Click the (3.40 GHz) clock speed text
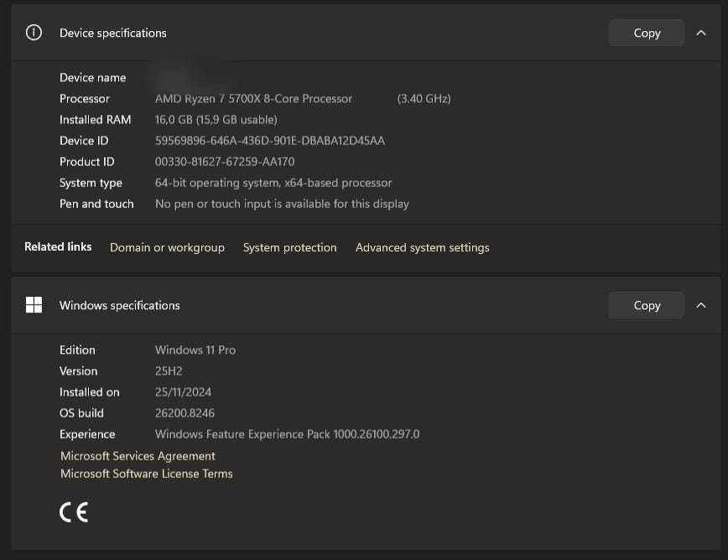The image size is (728, 560). [424, 98]
